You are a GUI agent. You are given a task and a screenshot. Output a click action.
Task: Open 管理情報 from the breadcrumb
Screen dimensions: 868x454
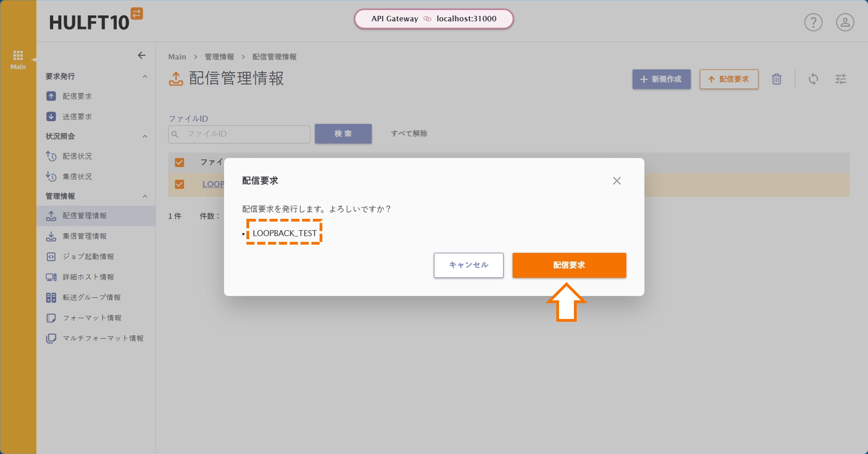click(219, 57)
